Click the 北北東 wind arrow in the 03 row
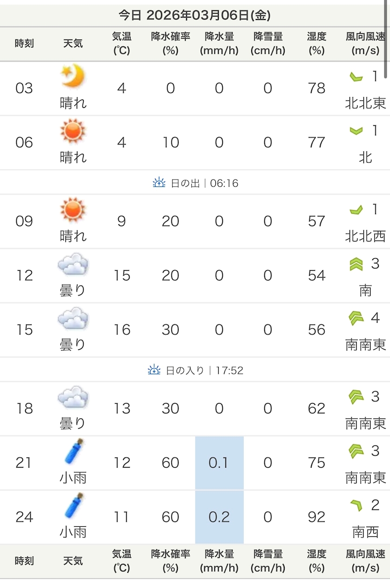390x588 pixels. 356,77
